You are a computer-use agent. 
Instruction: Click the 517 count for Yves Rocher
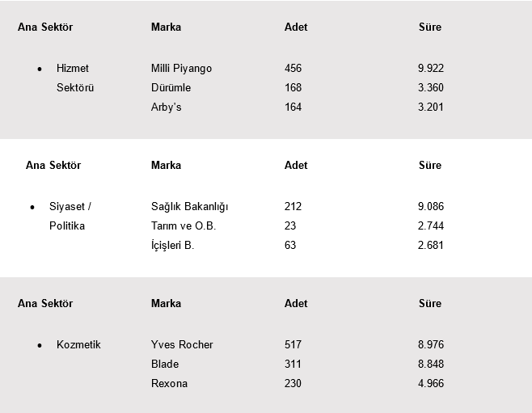coord(293,344)
